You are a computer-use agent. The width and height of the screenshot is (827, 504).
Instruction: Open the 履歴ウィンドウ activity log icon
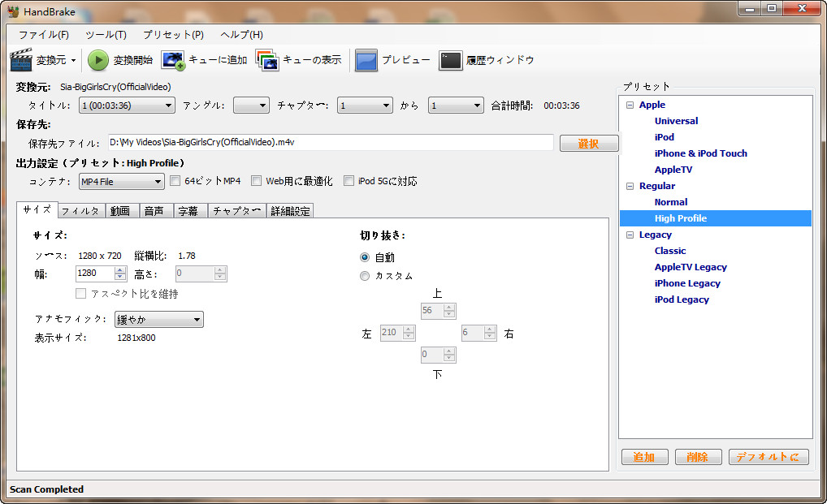tap(450, 59)
